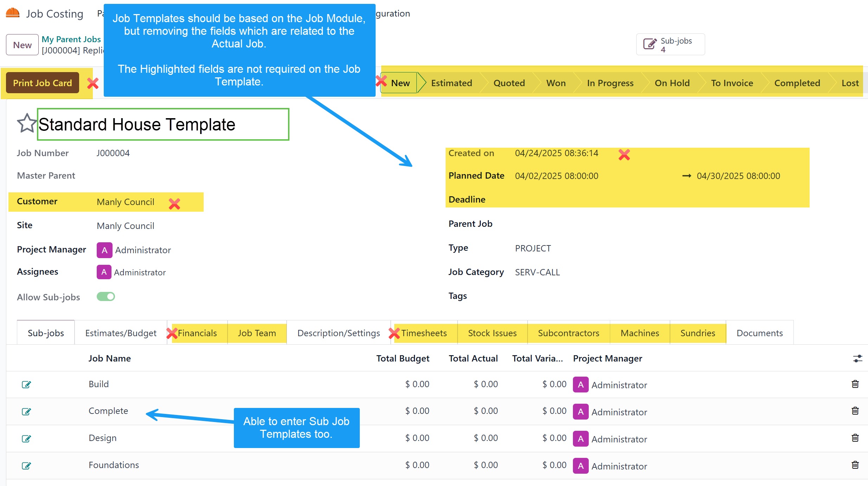
Task: Open the Job Category SERV-CALL dropdown
Action: click(537, 272)
